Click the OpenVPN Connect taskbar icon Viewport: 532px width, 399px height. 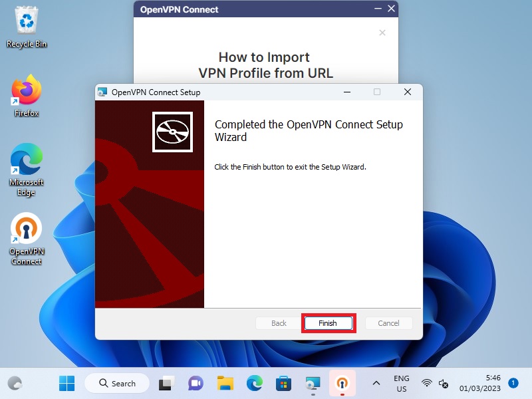[342, 383]
